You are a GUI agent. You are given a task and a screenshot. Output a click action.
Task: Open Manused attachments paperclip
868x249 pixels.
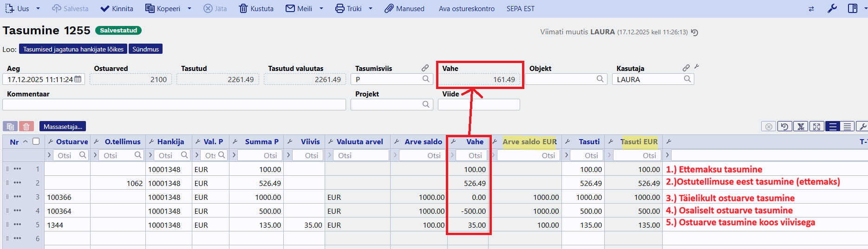coord(404,9)
